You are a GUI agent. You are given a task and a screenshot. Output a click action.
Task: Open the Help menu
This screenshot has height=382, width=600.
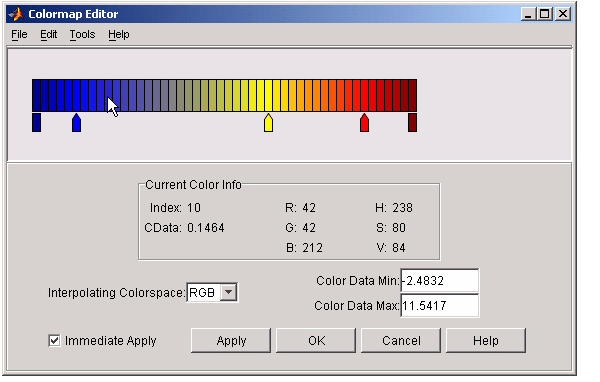pyautogui.click(x=119, y=34)
